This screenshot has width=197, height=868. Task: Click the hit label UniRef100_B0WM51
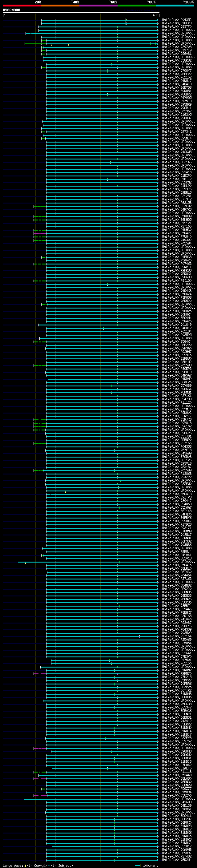tap(177, 91)
